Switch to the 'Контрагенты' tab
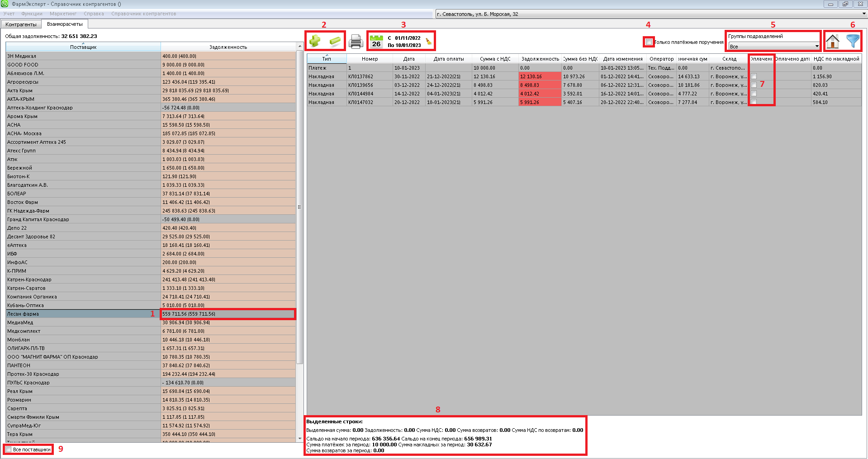 pyautogui.click(x=21, y=24)
